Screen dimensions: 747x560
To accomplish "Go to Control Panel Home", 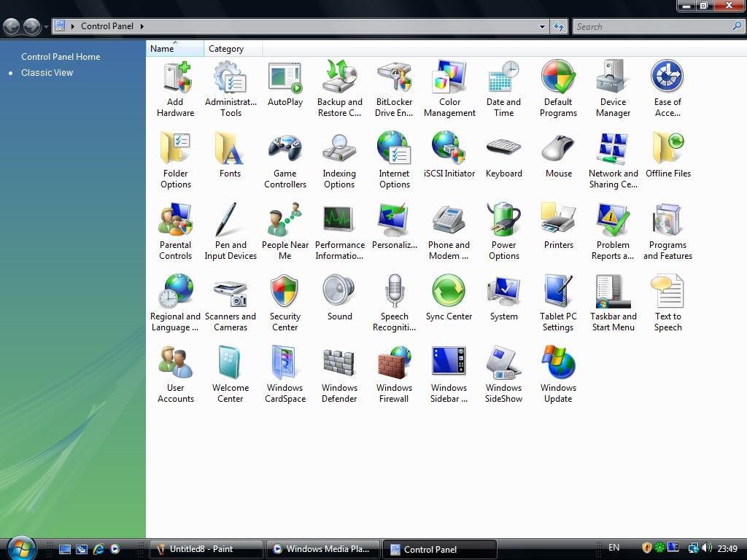I will point(61,56).
